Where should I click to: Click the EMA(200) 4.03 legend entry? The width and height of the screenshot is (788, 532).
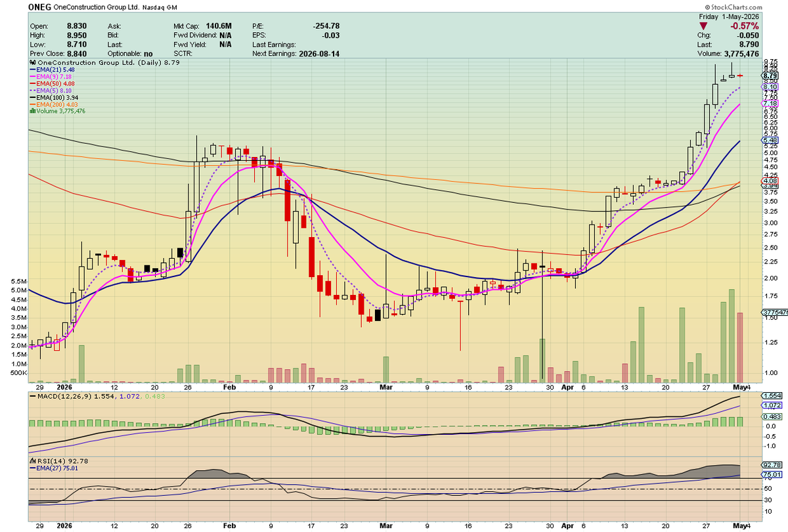[55, 104]
